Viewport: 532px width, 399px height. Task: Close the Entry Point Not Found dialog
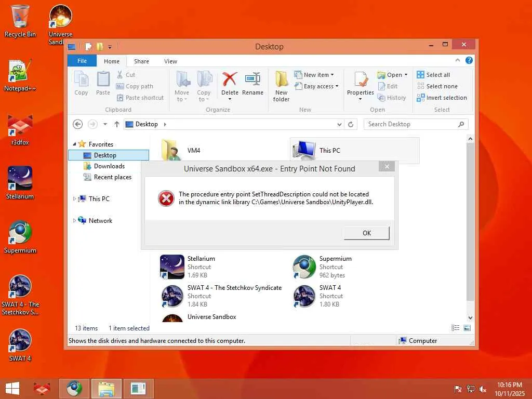click(387, 166)
